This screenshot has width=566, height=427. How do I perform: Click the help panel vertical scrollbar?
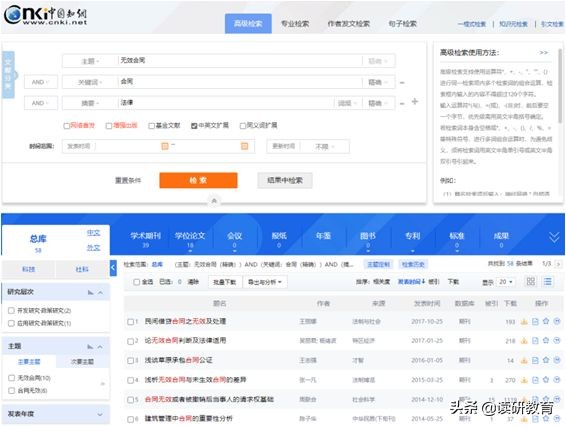(560, 87)
